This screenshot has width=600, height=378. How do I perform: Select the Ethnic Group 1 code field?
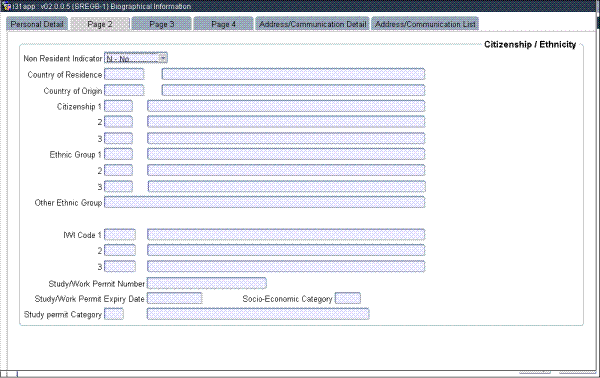(119, 154)
